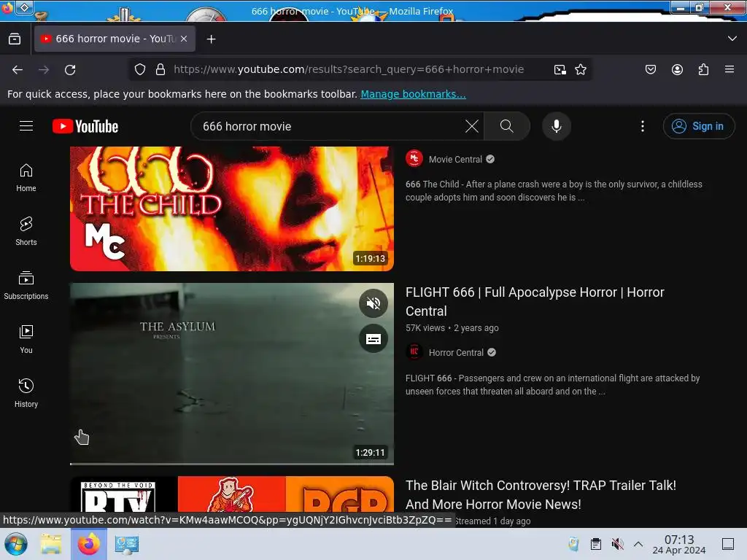Screen dimensions: 747x560
Task: Play the Flight 666 Asylum thumbnail
Action: (231, 373)
